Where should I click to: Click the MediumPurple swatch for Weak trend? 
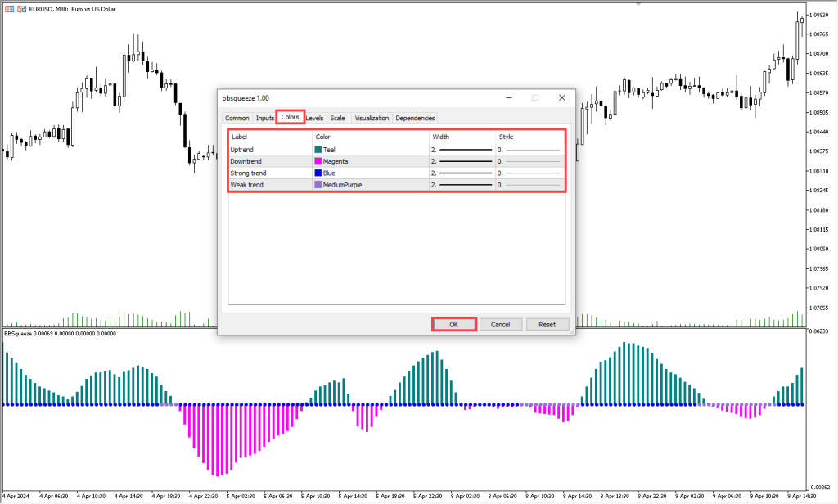318,185
